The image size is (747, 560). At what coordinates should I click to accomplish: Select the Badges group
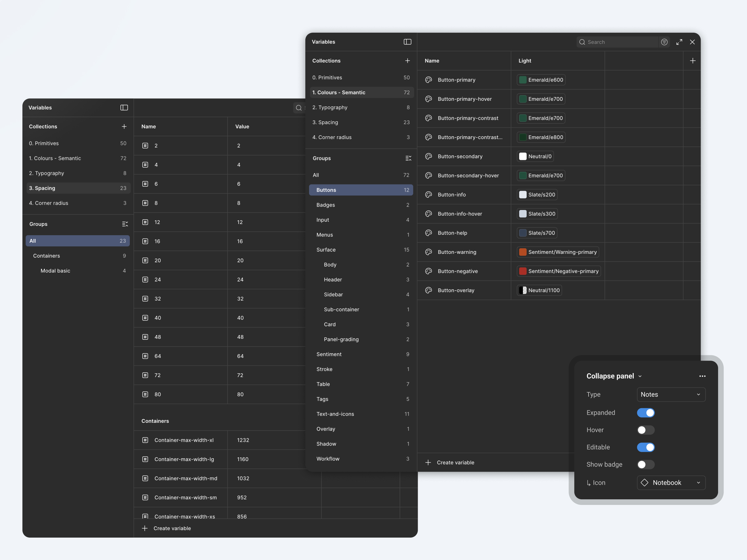(x=326, y=205)
